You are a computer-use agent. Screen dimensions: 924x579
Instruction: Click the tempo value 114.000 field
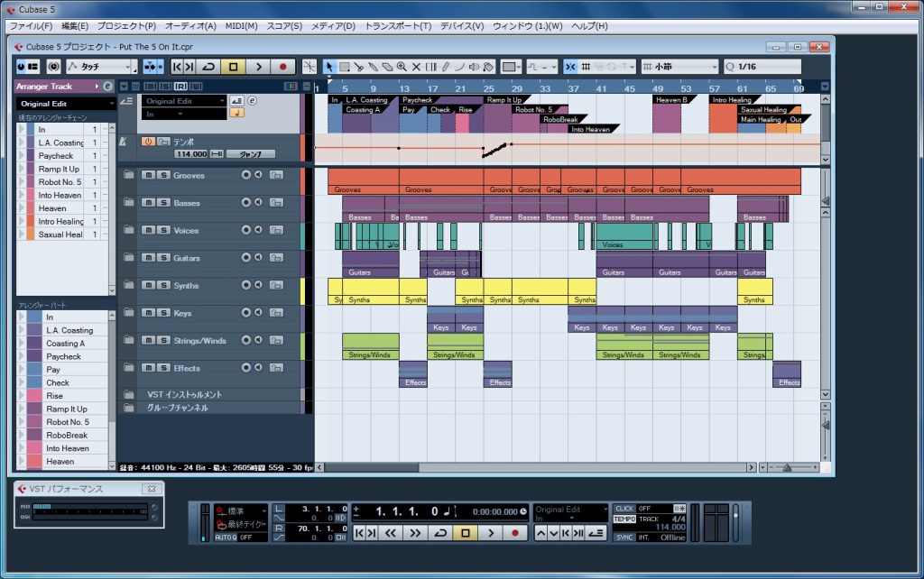[x=191, y=153]
